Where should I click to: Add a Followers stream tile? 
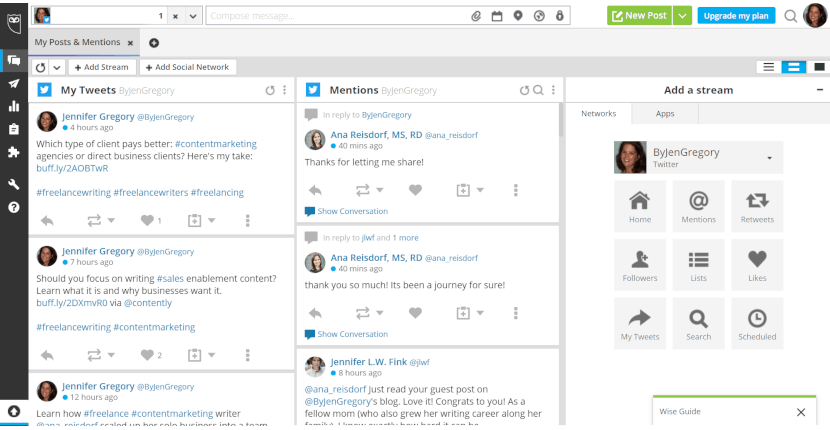pyautogui.click(x=640, y=265)
